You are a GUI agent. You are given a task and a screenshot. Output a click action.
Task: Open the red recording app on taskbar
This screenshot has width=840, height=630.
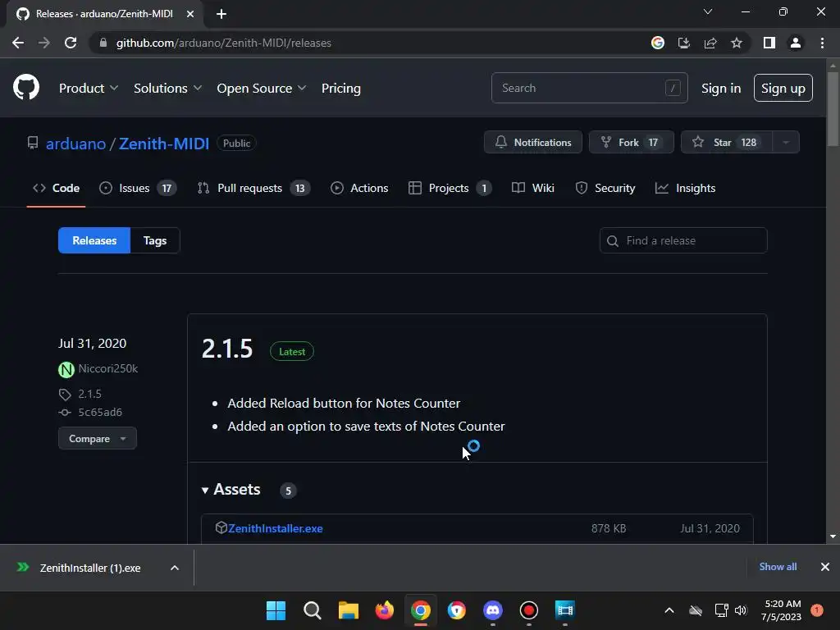[529, 610]
